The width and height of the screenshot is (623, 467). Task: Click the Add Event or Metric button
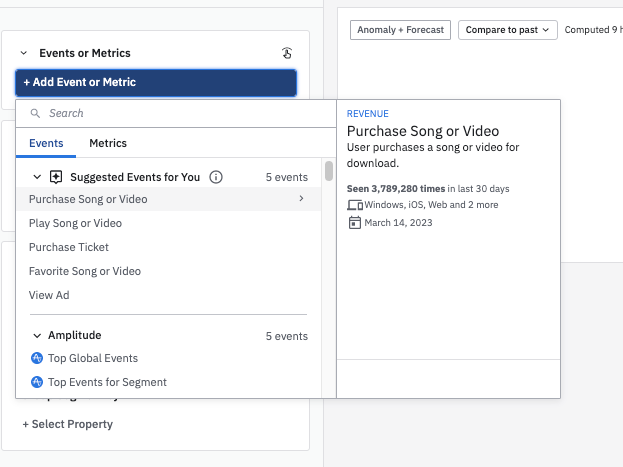(156, 82)
